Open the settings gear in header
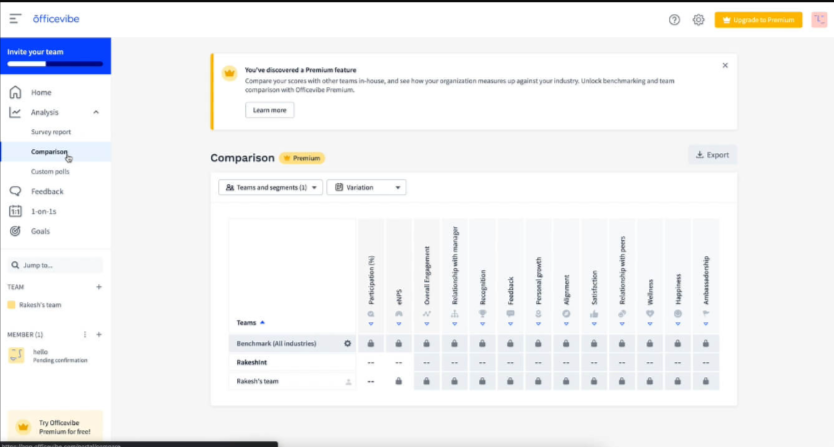Viewport: 834px width, 447px height. tap(698, 20)
